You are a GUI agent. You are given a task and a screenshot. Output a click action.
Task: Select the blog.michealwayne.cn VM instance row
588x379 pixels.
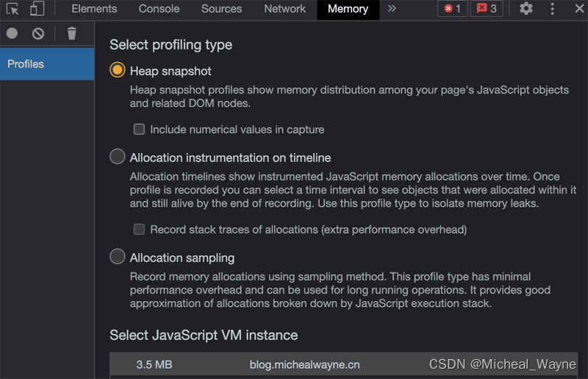point(304,364)
